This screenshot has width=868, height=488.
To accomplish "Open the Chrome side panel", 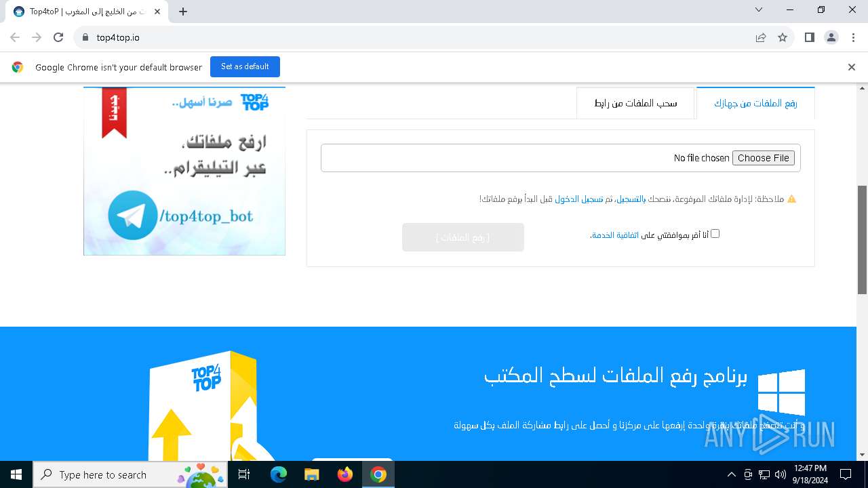I will point(810,37).
